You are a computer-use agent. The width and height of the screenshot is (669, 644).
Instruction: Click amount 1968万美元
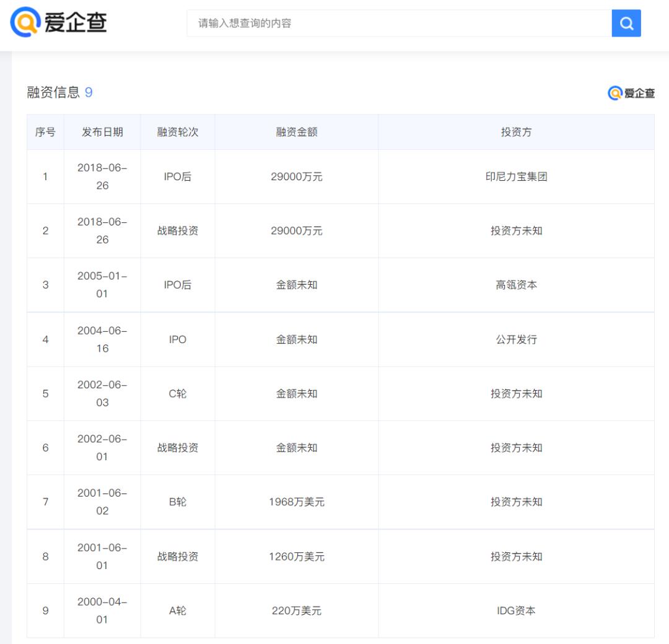tap(297, 502)
